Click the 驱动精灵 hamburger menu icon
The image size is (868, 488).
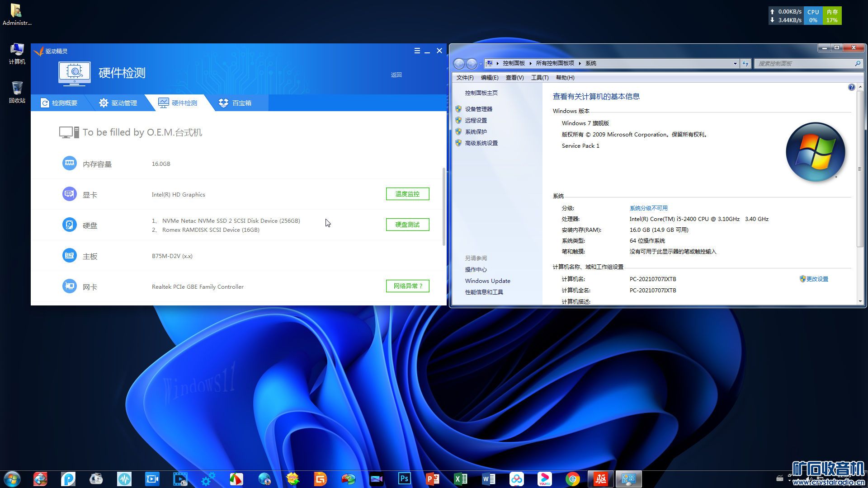(417, 51)
